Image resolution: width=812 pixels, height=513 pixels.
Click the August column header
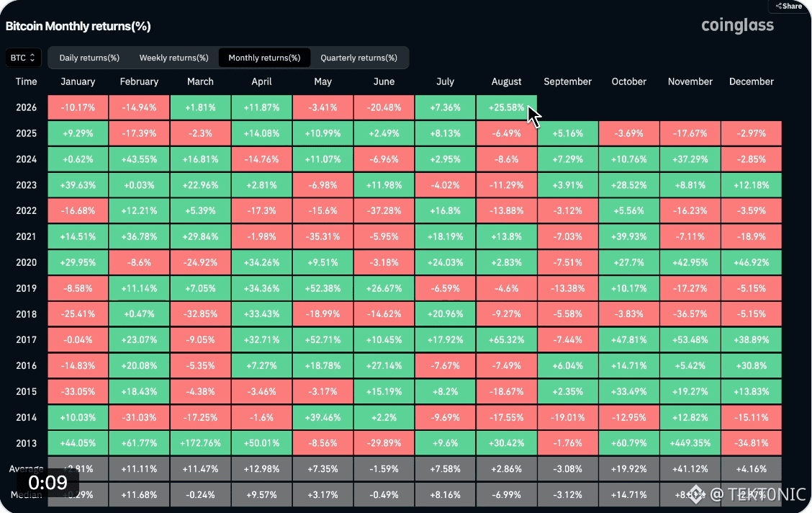[x=506, y=81]
